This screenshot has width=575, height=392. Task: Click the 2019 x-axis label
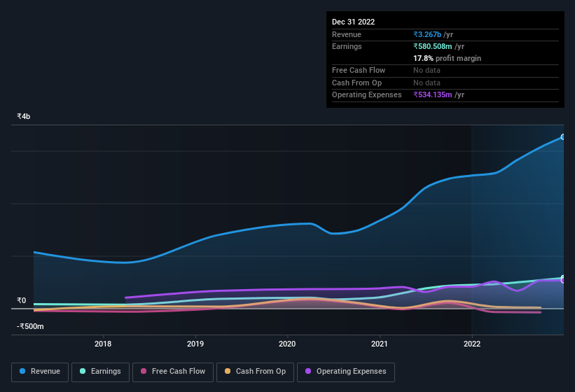[195, 344]
